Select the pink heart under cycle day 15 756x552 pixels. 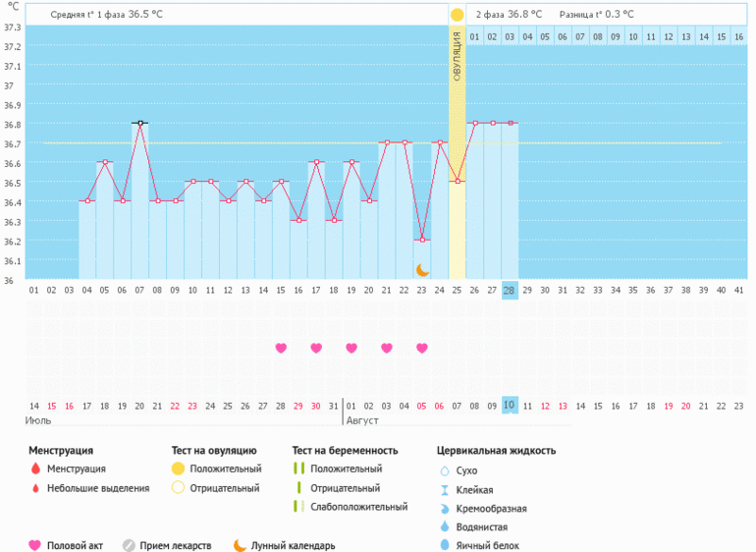click(x=281, y=348)
